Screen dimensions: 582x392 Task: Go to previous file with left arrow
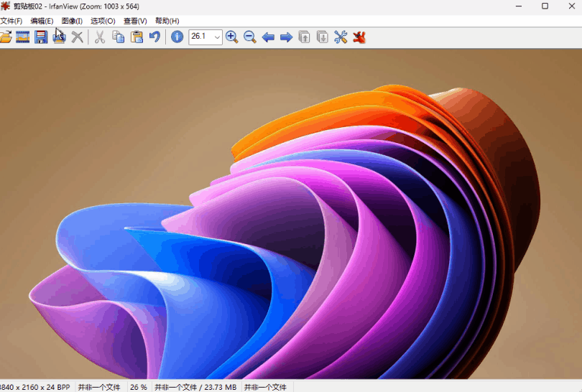point(268,37)
